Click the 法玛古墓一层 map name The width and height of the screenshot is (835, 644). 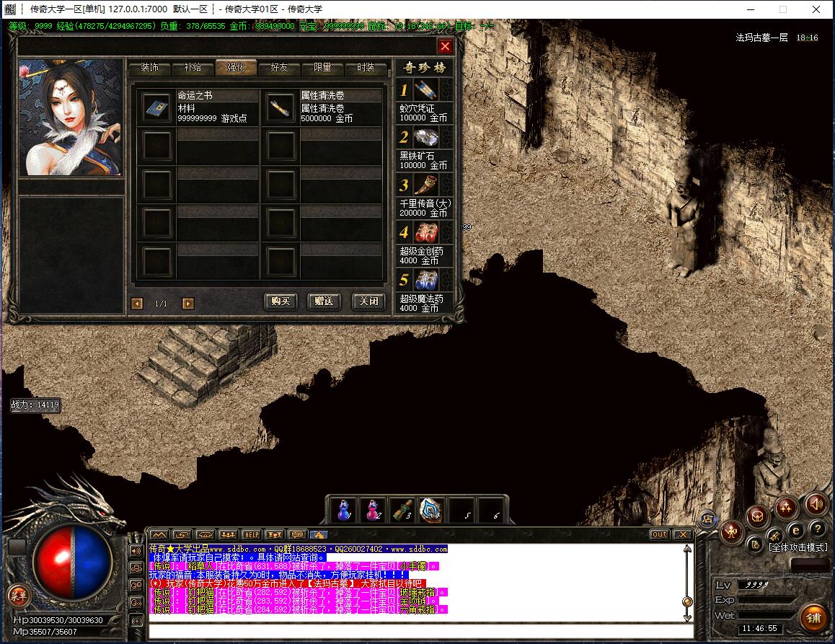tap(761, 38)
